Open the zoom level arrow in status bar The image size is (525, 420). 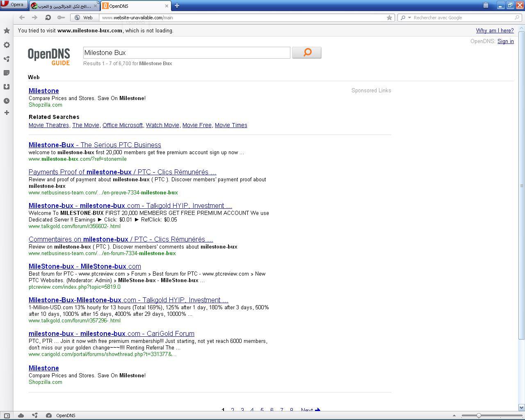pyautogui.click(x=454, y=415)
